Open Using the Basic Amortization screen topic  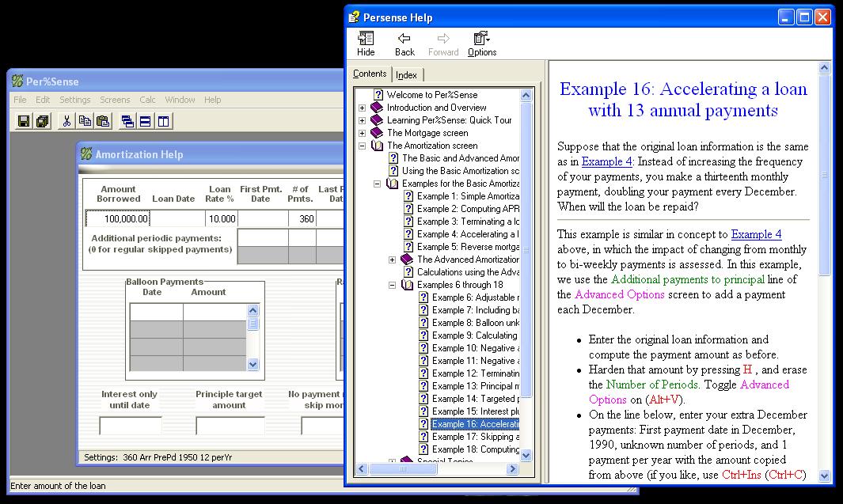460,171
